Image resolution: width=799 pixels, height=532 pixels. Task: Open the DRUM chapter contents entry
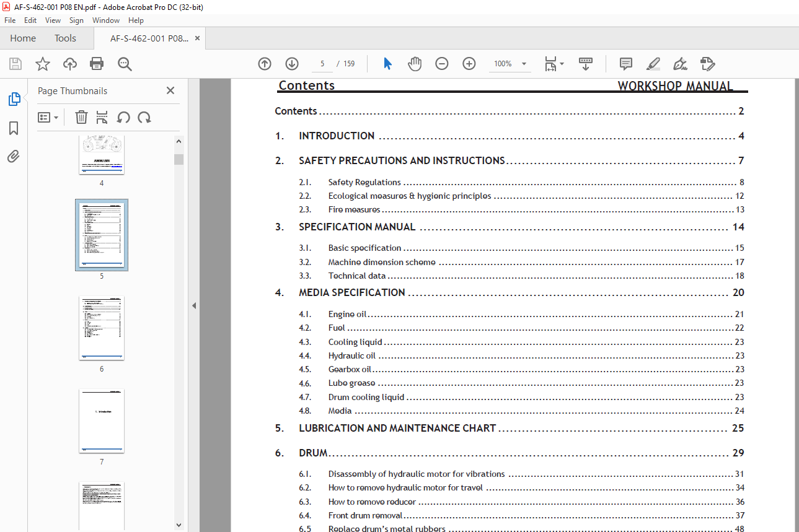tap(510, 453)
